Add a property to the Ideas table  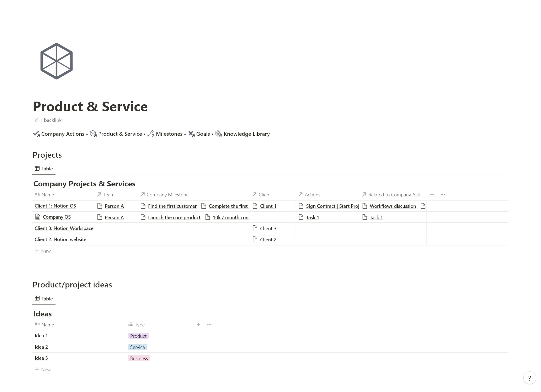click(198, 325)
